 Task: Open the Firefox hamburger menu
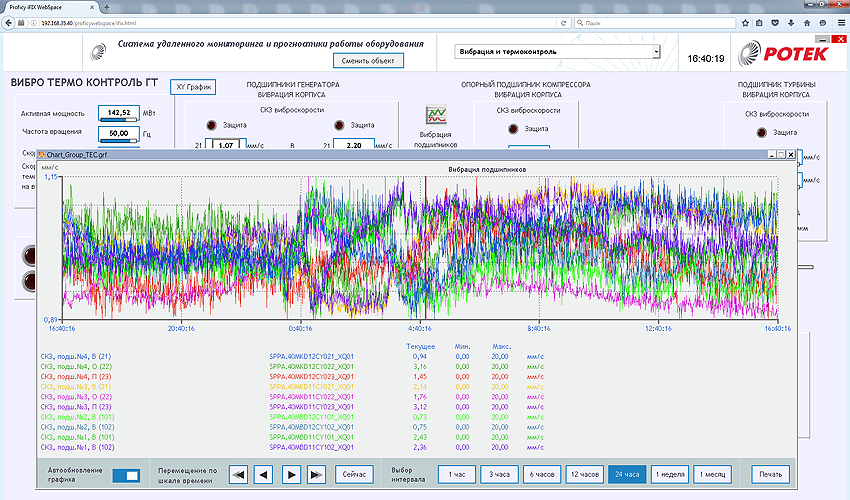click(x=841, y=23)
